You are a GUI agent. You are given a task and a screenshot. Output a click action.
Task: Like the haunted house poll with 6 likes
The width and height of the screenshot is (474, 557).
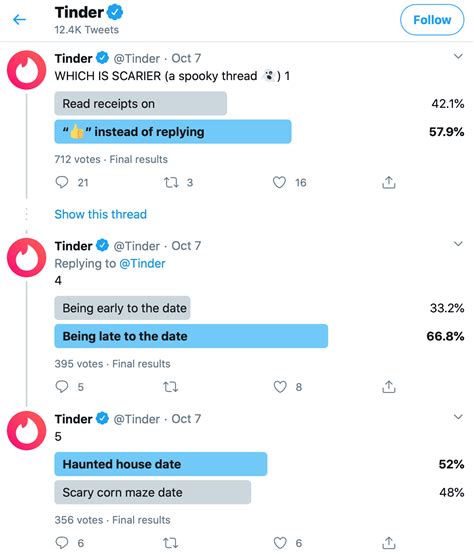point(280,543)
